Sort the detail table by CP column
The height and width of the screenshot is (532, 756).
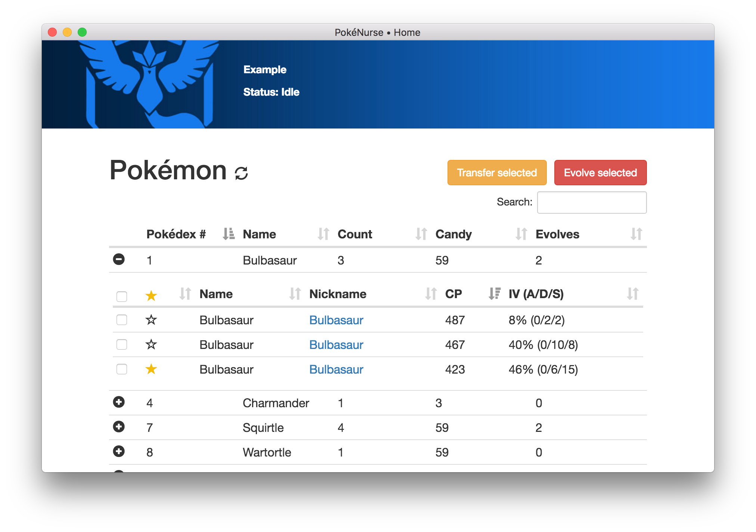[x=453, y=294]
